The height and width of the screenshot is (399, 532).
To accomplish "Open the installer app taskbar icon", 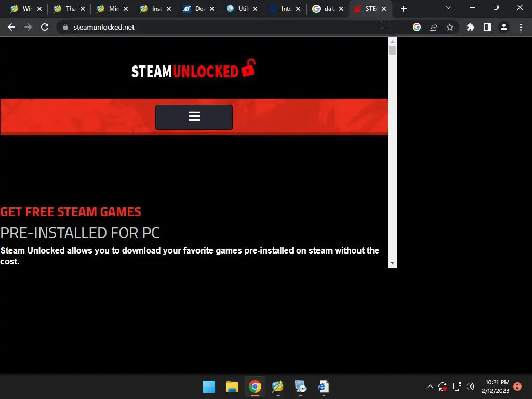I will pos(301,387).
